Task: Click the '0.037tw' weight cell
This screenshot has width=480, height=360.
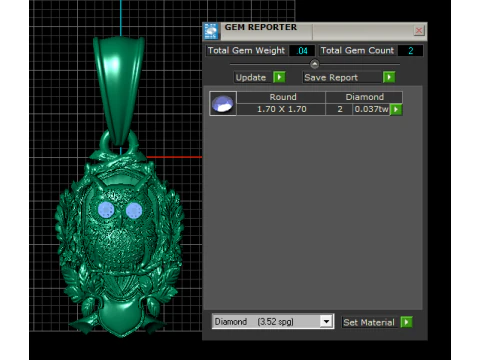Action: pos(371,109)
